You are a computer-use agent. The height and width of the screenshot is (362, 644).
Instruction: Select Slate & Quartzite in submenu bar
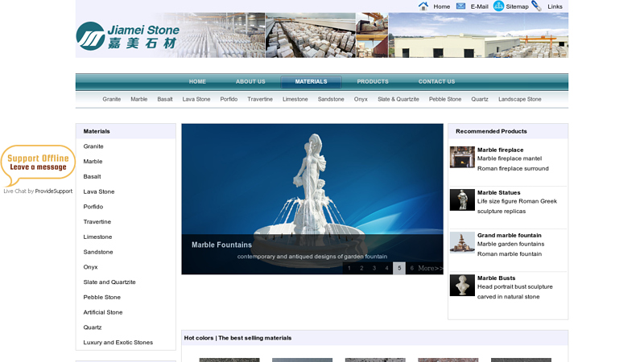point(398,99)
